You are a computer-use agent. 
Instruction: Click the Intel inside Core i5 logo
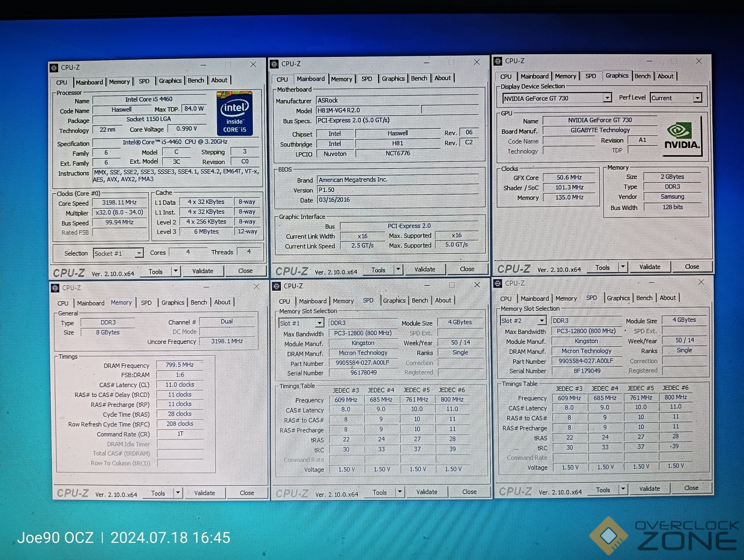(x=235, y=113)
